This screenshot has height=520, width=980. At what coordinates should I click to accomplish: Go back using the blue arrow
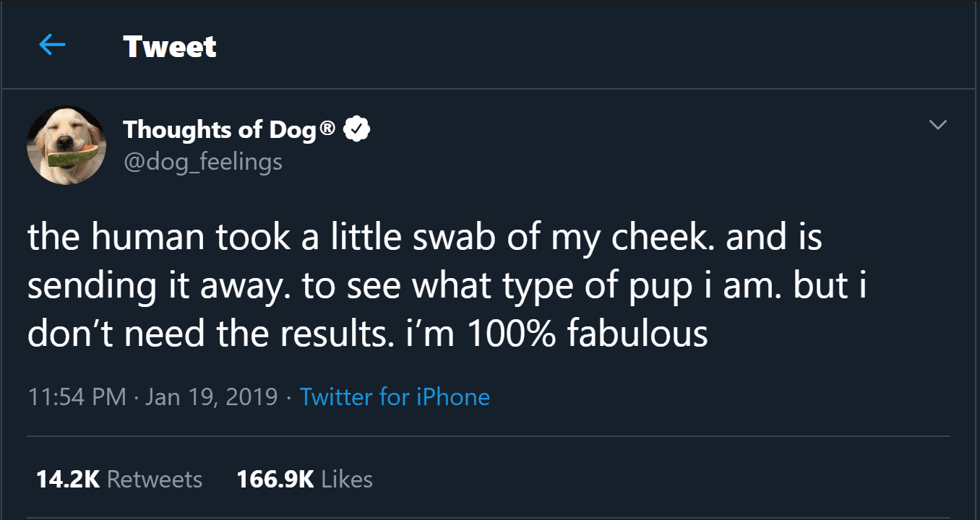point(52,45)
